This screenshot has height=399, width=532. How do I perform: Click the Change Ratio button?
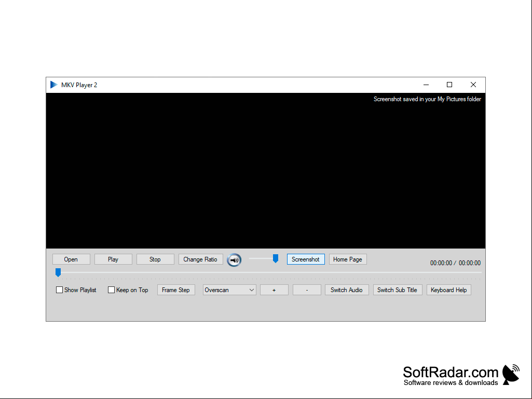coord(200,259)
